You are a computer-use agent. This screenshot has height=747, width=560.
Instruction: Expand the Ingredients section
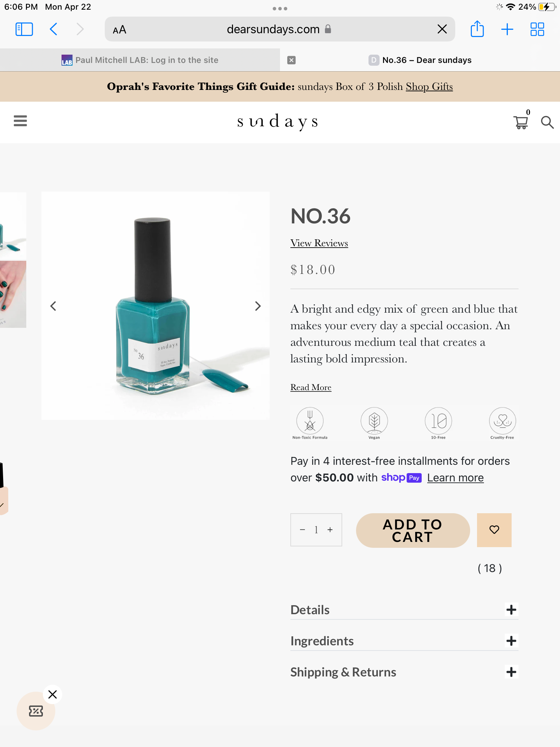[511, 641]
